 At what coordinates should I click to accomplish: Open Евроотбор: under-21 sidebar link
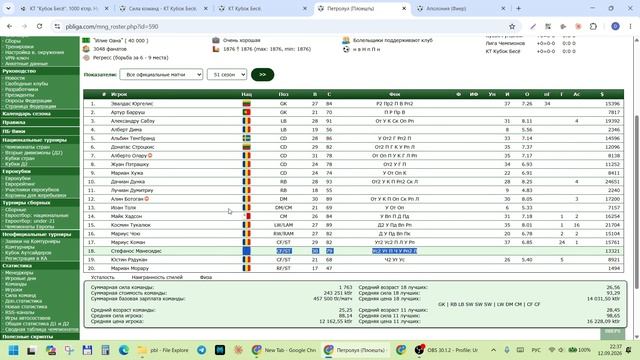pyautogui.click(x=31, y=221)
